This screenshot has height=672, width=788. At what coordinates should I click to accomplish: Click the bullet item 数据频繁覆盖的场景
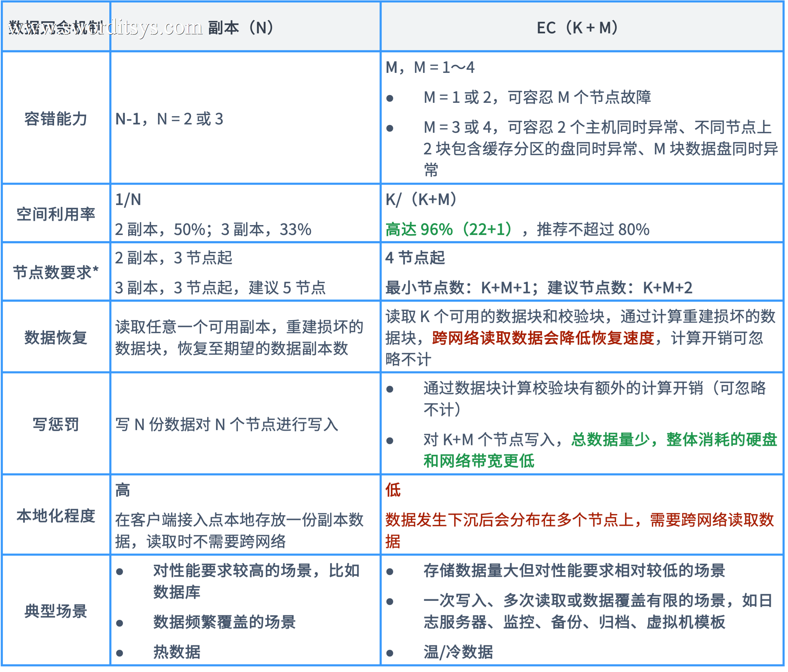point(224,622)
